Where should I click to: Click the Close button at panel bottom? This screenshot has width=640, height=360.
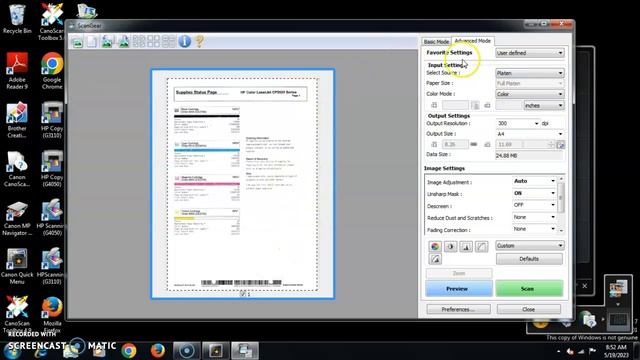click(x=529, y=309)
